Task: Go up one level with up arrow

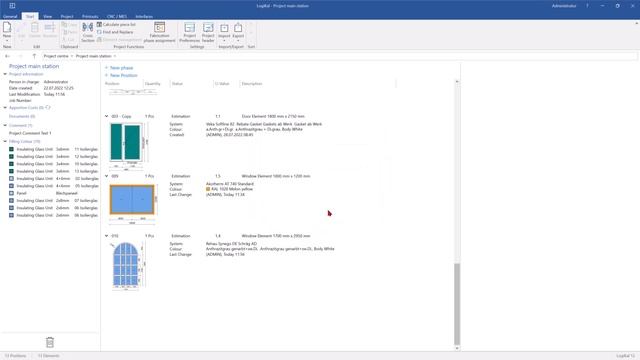Action: [x=34, y=56]
